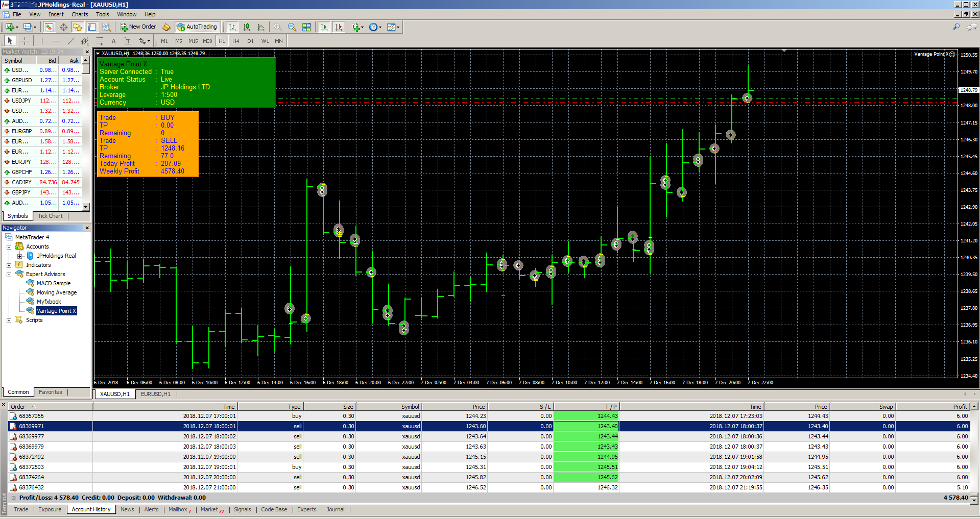
Task: Select the trendline drawing tool
Action: tap(70, 41)
